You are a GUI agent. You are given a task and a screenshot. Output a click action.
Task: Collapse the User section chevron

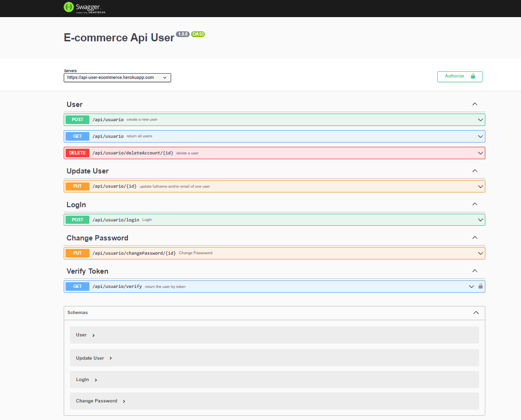point(475,104)
